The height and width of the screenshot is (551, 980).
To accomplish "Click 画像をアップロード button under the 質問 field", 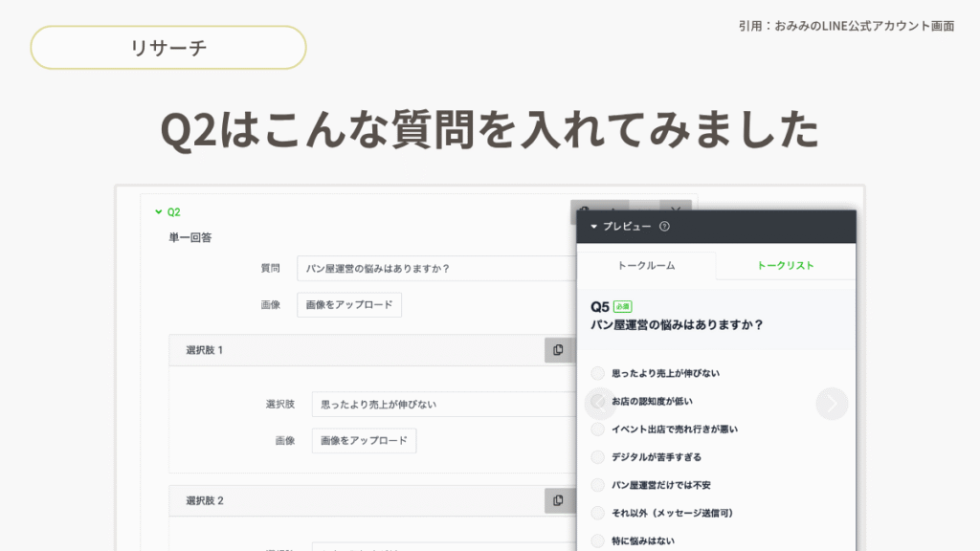I will (349, 305).
